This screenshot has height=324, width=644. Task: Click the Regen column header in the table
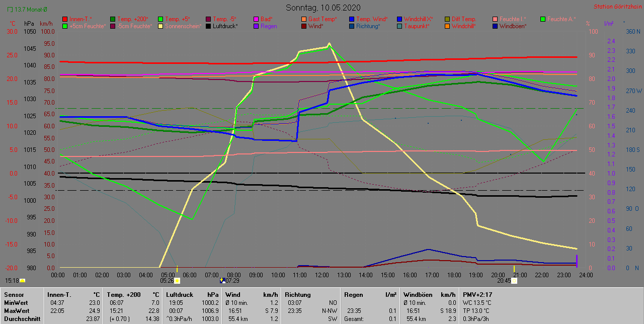click(x=354, y=294)
